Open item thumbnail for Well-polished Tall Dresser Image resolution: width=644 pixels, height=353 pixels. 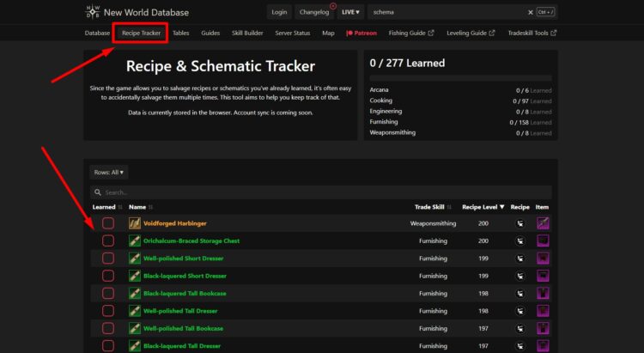pos(543,311)
